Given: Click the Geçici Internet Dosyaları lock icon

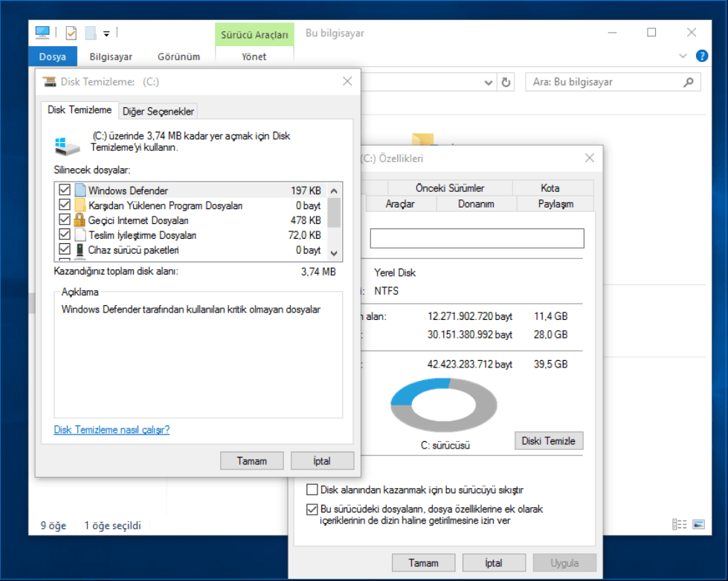Looking at the screenshot, I should [80, 219].
